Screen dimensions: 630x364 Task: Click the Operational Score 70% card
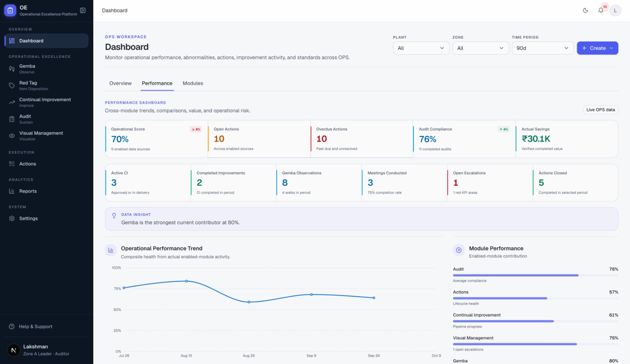(x=156, y=139)
